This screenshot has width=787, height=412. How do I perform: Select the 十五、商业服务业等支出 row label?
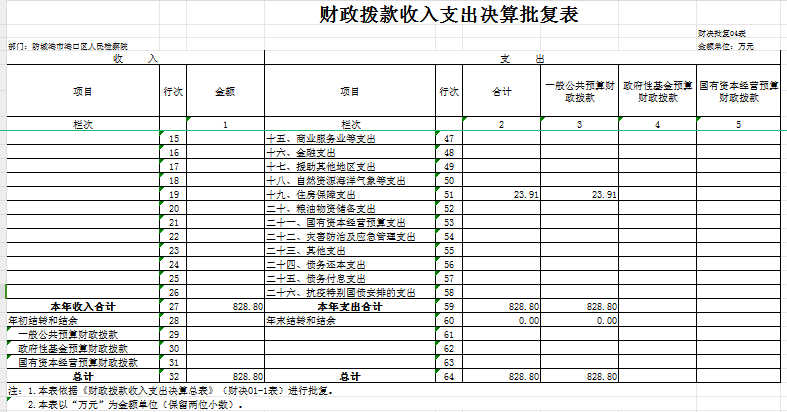click(350, 139)
